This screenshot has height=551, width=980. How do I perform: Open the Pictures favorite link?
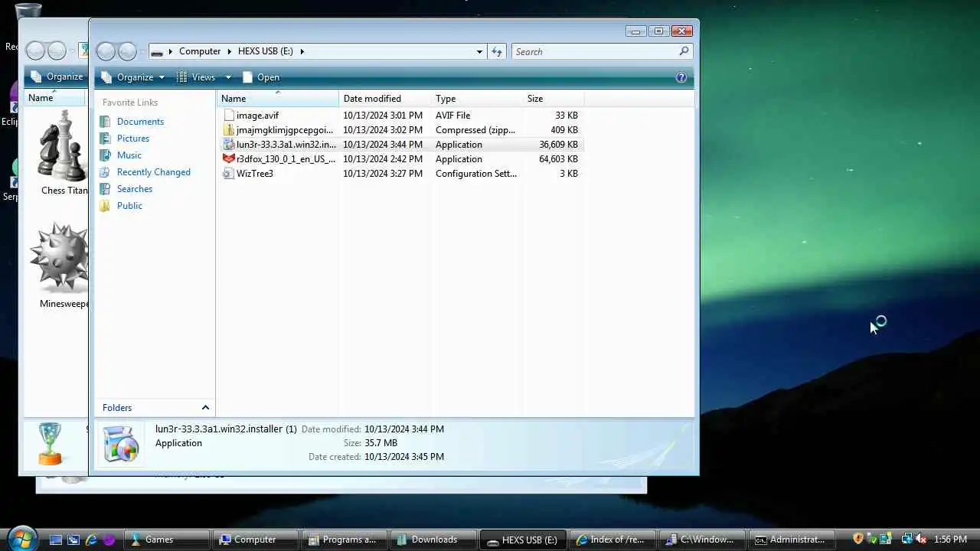point(133,139)
